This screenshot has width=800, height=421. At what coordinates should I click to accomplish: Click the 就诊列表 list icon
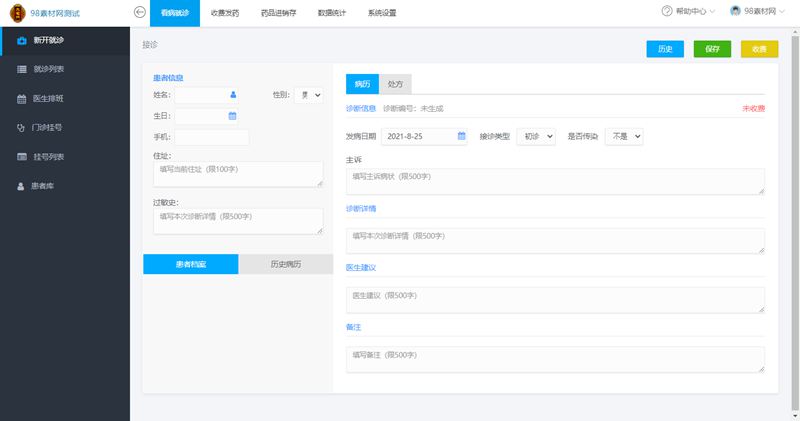pyautogui.click(x=22, y=69)
